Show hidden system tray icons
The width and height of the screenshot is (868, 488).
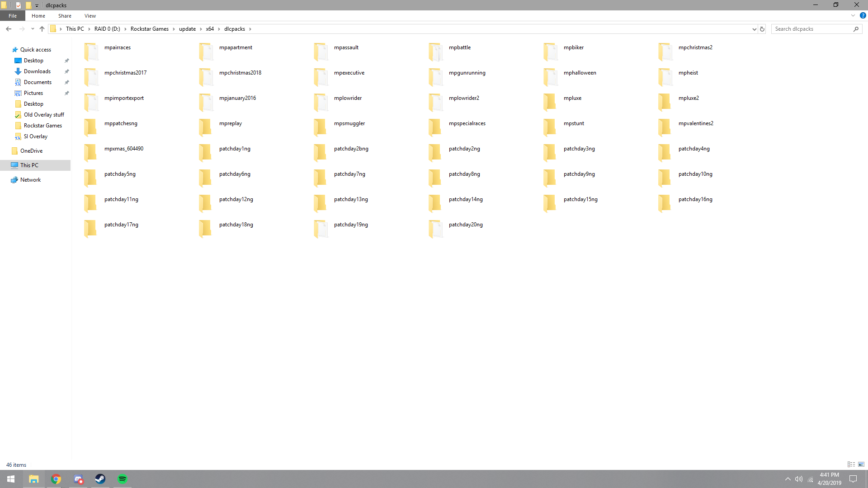[788, 479]
